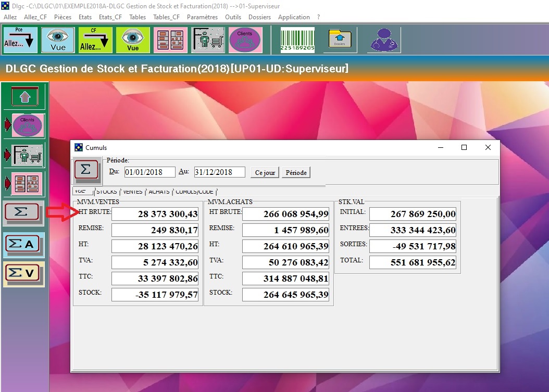Screen dimensions: 549x392
Task: Open the Tables_CF menu
Action: (166, 17)
